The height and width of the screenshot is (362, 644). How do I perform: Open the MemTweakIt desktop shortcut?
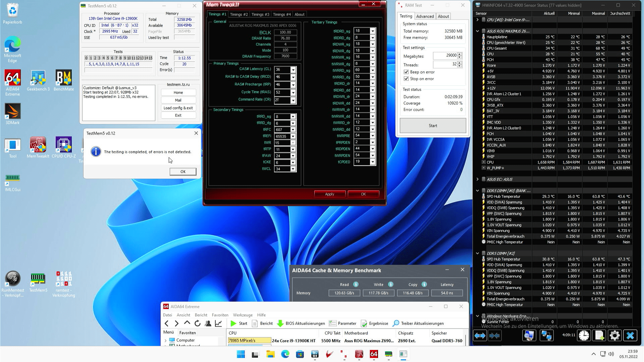(38, 147)
